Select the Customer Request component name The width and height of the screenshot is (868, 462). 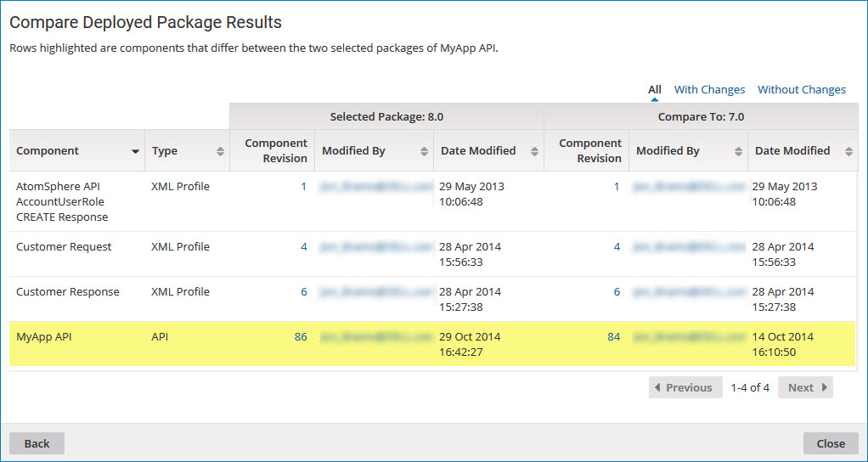pyautogui.click(x=64, y=247)
